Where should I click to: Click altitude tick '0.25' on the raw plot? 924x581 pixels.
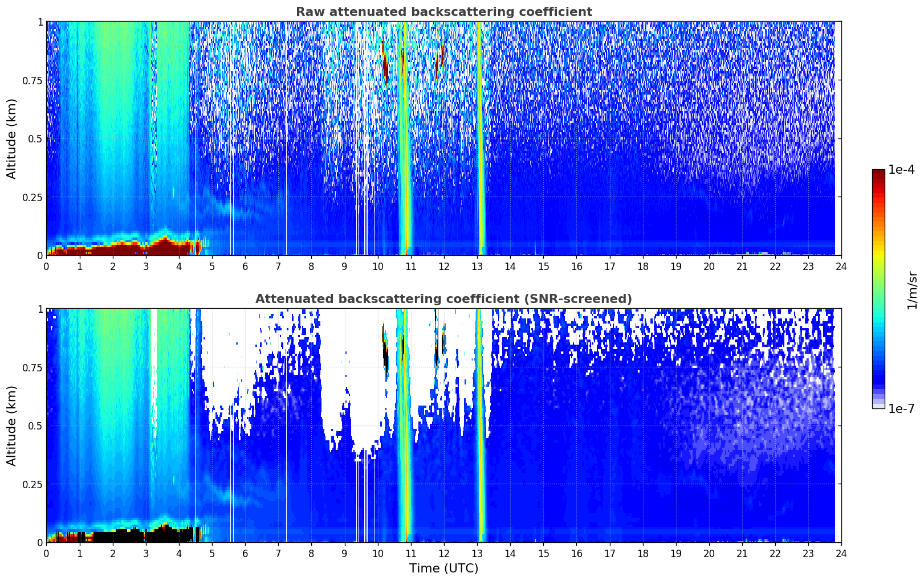coord(32,197)
